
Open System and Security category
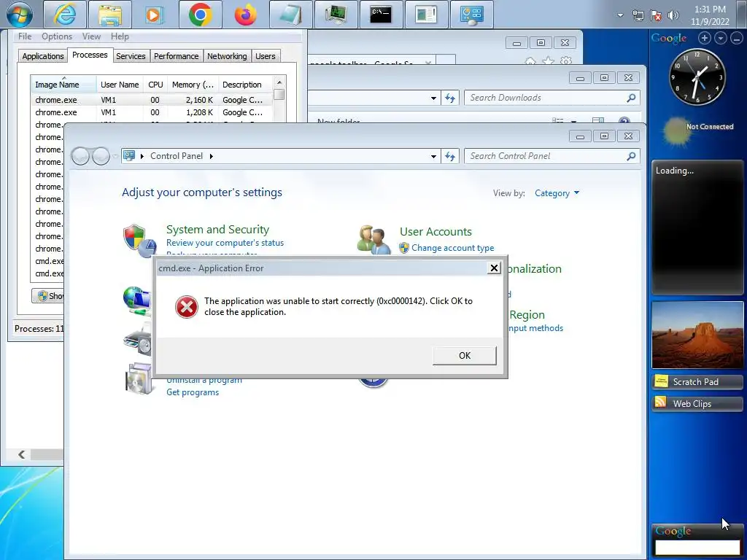[217, 230]
